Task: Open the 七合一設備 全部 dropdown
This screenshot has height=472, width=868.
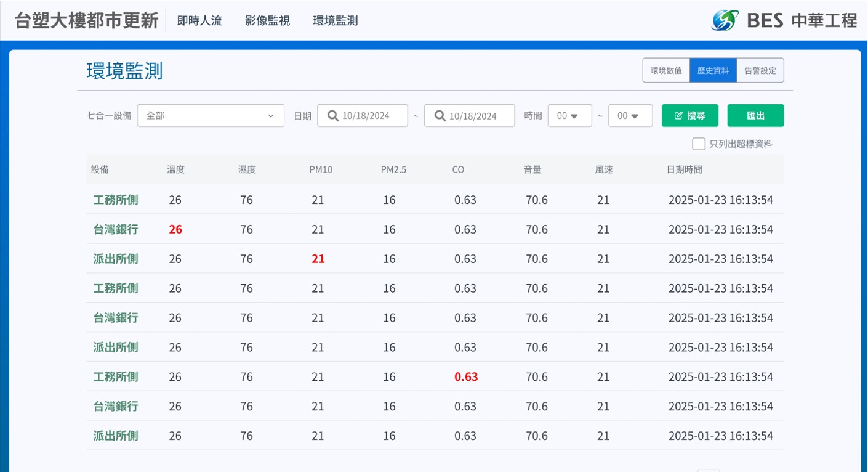Action: point(211,116)
